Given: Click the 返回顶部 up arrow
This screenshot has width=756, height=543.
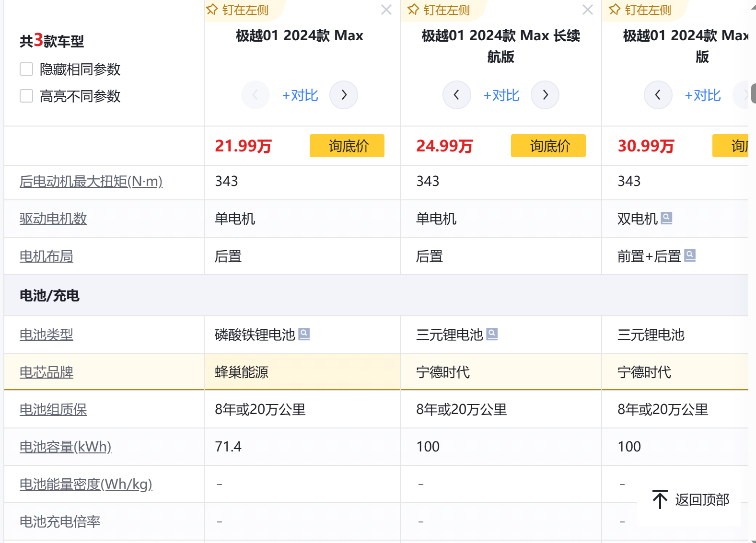Looking at the screenshot, I should pos(660,499).
